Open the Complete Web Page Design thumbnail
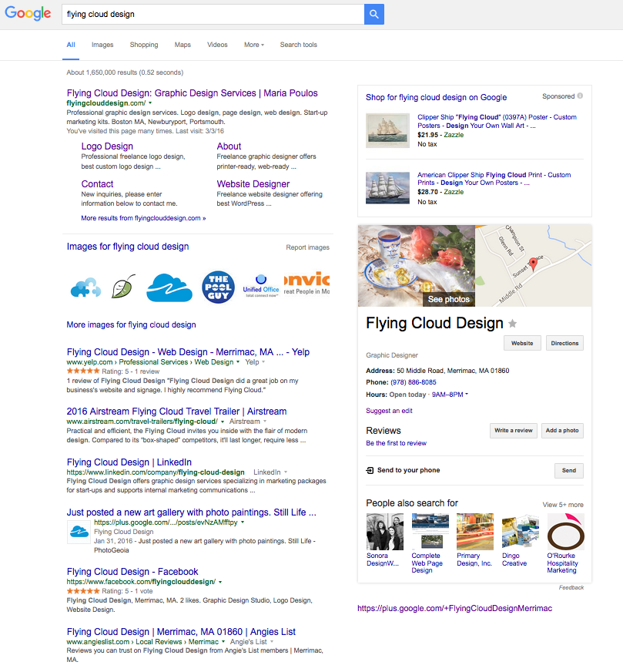The width and height of the screenshot is (623, 672). pos(430,532)
